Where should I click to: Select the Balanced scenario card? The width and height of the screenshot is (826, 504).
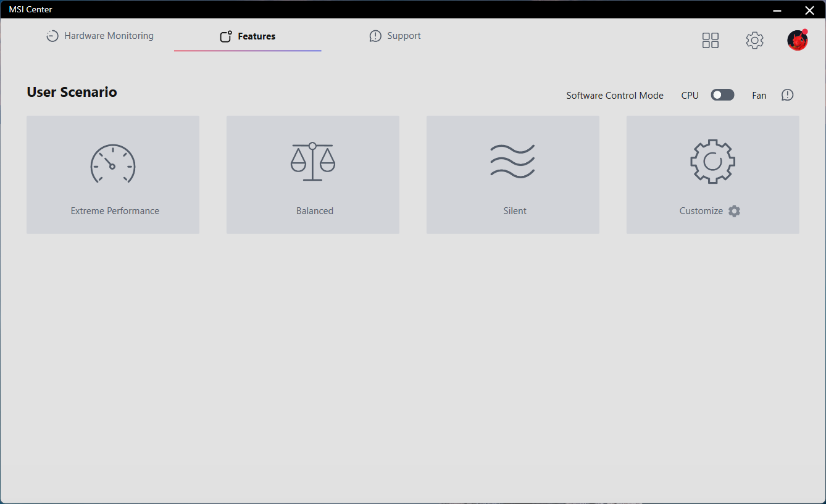(x=313, y=175)
